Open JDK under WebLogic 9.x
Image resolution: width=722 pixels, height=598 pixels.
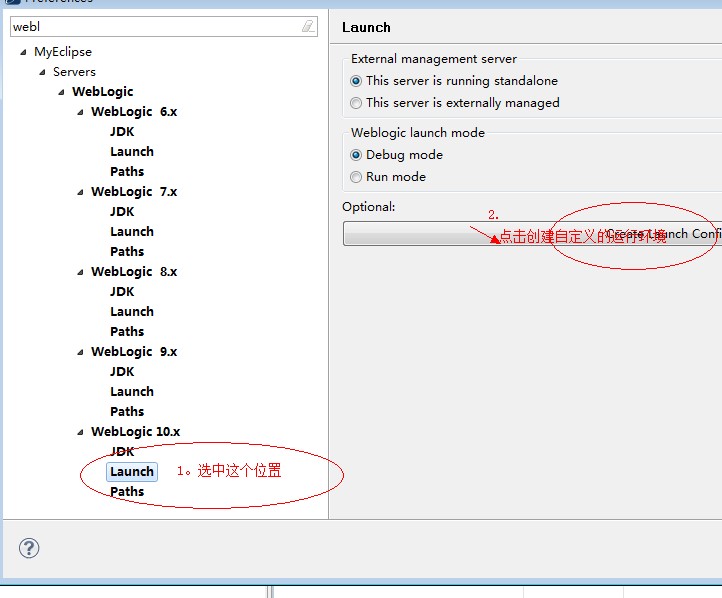(122, 372)
